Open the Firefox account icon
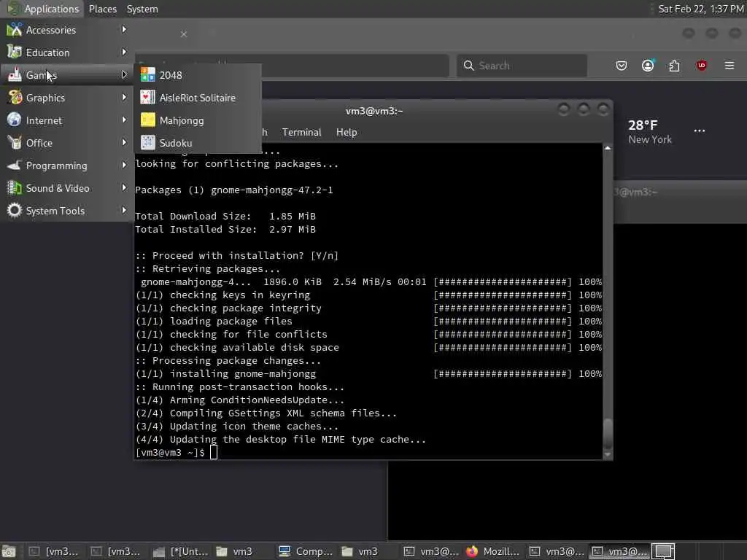This screenshot has height=560, width=747. tap(648, 66)
